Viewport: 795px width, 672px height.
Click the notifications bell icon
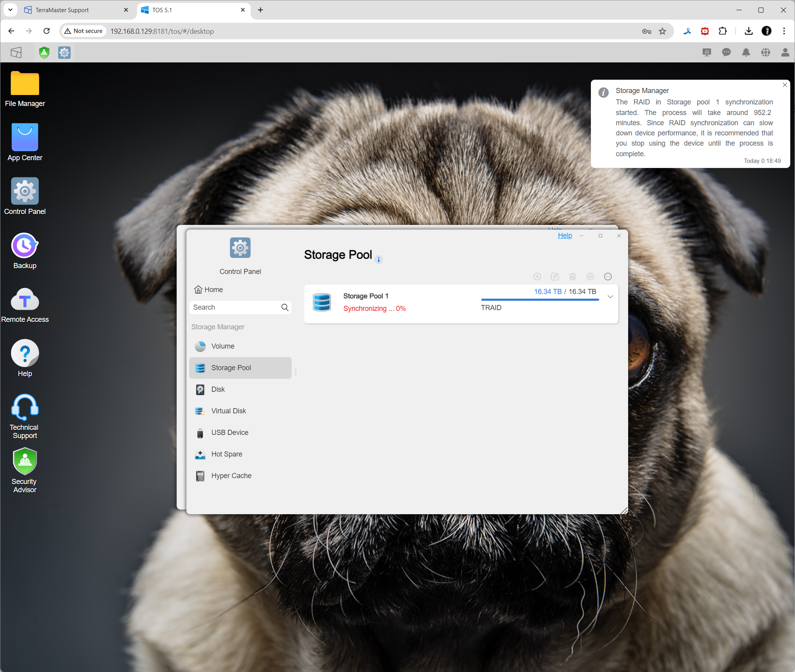(x=746, y=52)
